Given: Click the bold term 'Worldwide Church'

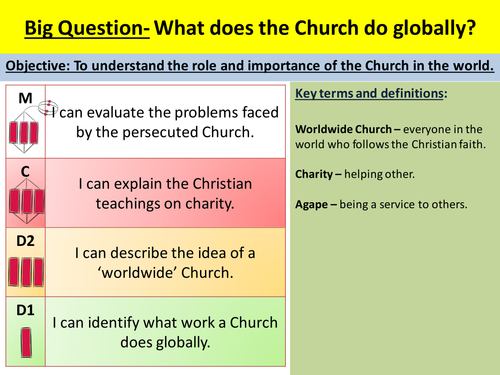Looking at the screenshot, I should tap(343, 129).
